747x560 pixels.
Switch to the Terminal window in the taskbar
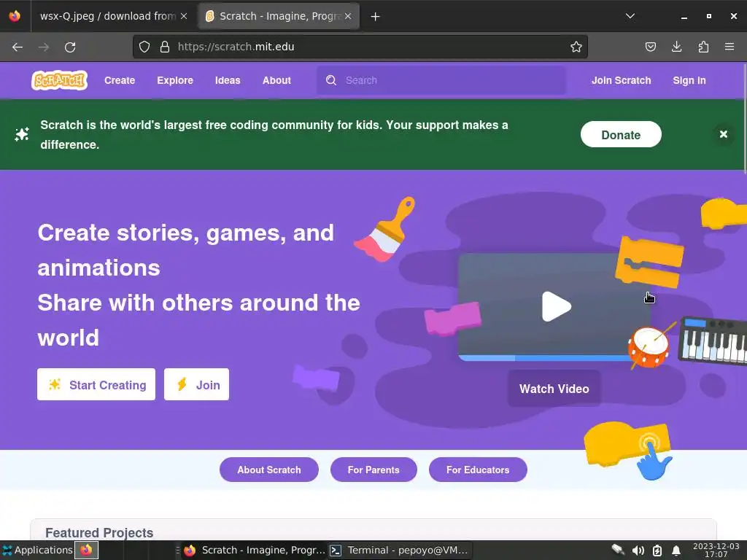pyautogui.click(x=399, y=550)
